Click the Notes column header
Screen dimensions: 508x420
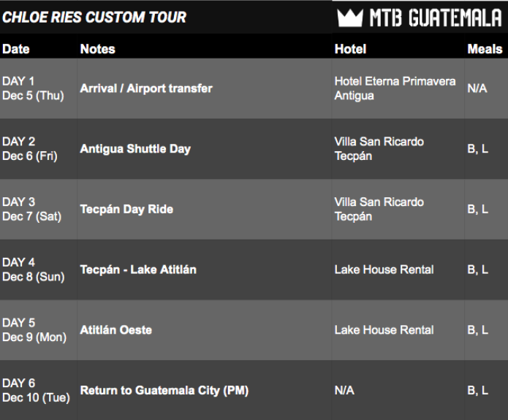click(x=97, y=49)
